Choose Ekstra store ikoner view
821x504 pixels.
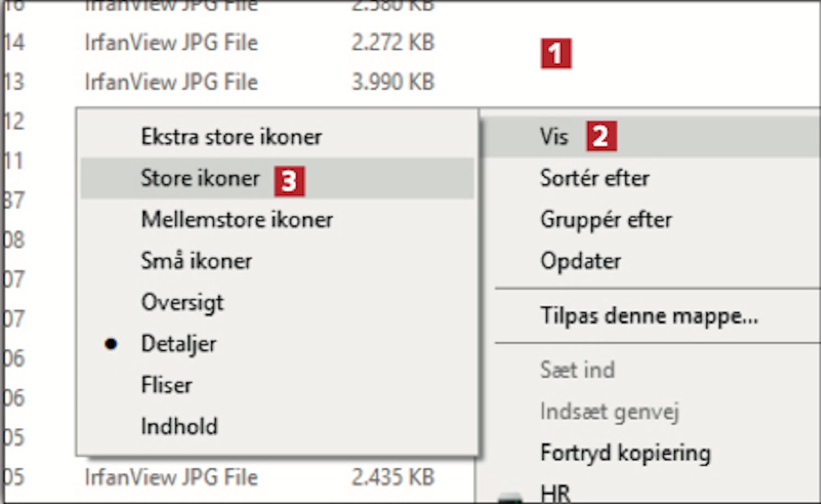coord(277,137)
